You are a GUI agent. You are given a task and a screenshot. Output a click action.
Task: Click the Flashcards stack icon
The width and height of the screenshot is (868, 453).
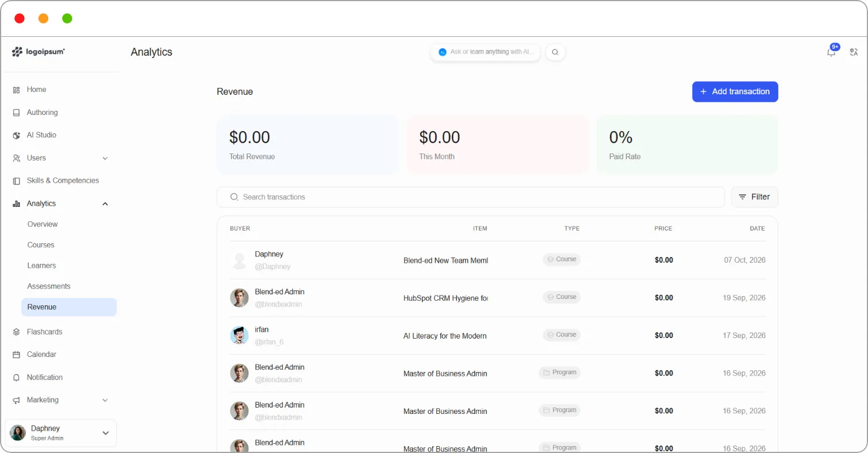click(17, 332)
